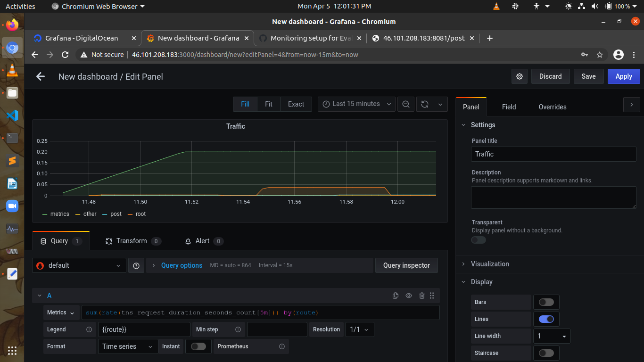Turn off the Lines display option

point(546,319)
